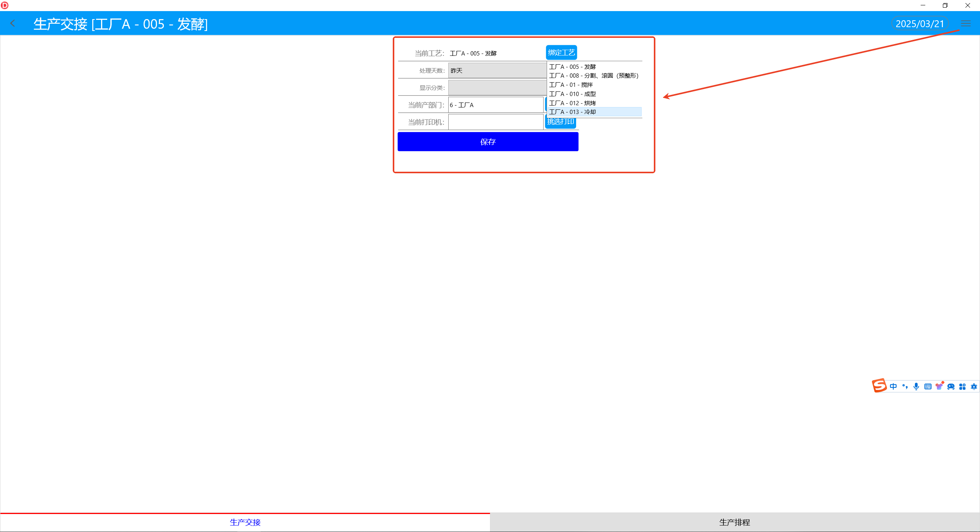Viewport: 980px width, 532px height.
Task: Switch to the 生产排程 tab
Action: click(734, 522)
